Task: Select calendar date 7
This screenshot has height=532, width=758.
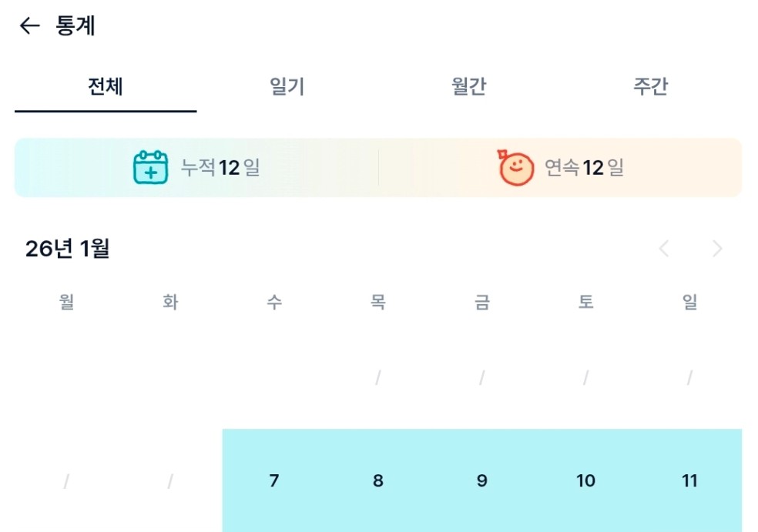Action: (x=274, y=481)
